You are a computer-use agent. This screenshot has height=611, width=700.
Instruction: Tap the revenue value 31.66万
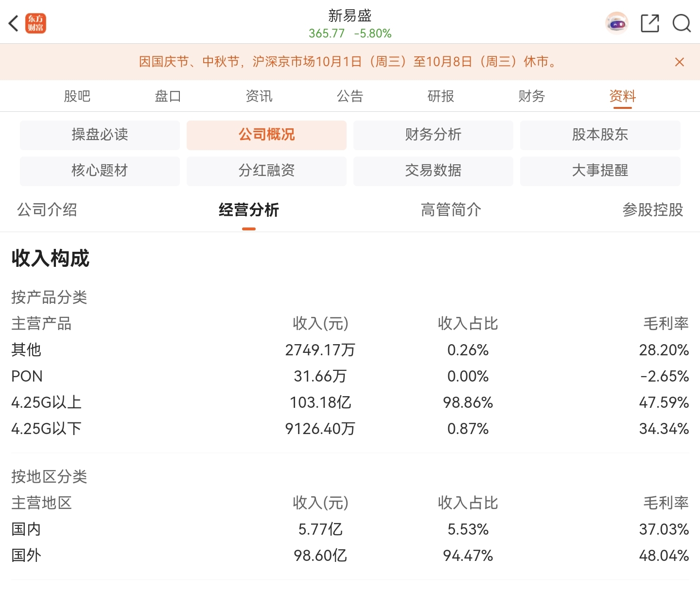click(x=320, y=376)
